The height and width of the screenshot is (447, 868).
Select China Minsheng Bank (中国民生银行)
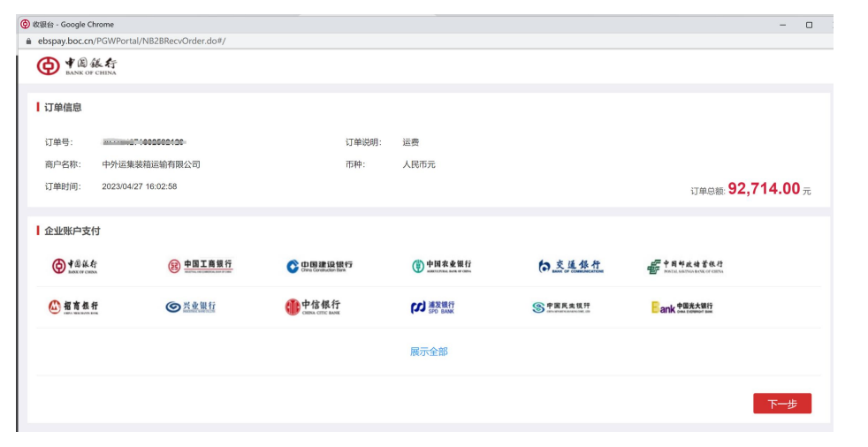click(x=560, y=307)
